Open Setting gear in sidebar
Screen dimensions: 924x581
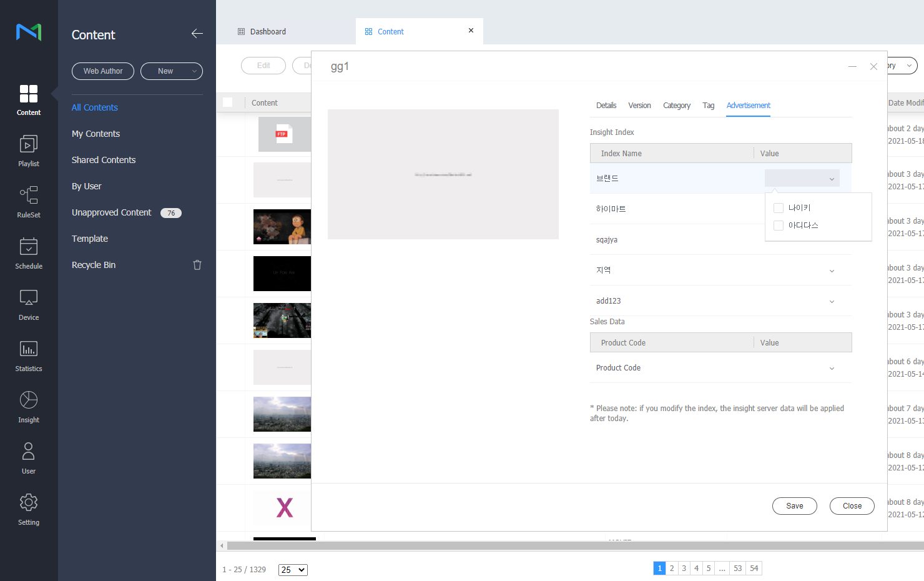(29, 509)
